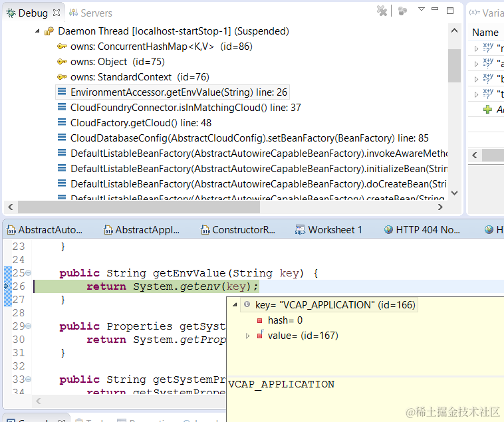
Task: Switch to the HTTP 404 No... browser tab
Action: coord(422,230)
